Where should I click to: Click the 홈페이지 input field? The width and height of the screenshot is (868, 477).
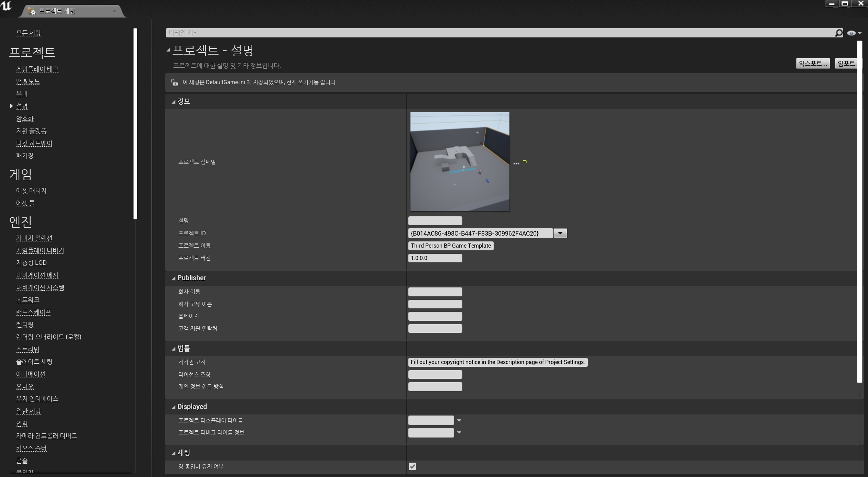point(435,316)
